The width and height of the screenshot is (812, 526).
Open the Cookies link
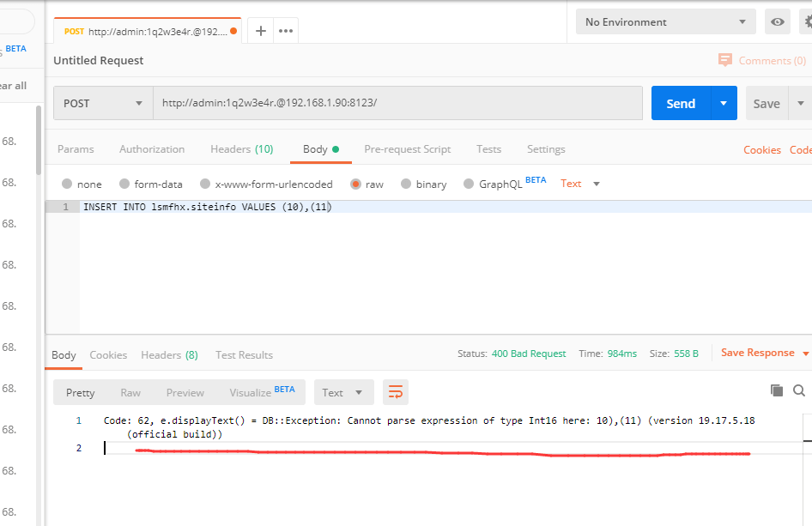coord(761,149)
